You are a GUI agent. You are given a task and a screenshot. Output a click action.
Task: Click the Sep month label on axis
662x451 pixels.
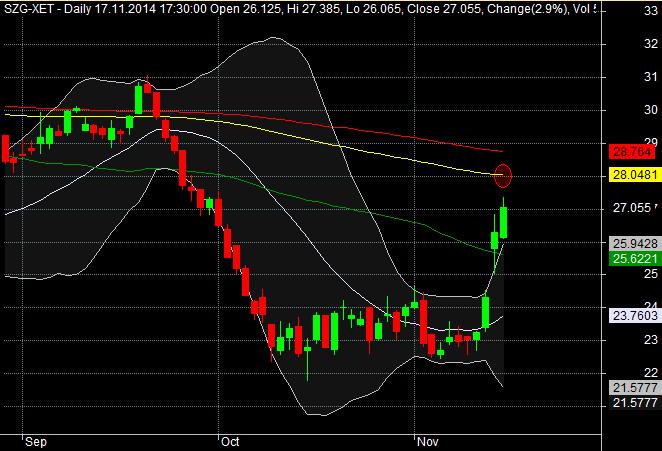point(36,442)
